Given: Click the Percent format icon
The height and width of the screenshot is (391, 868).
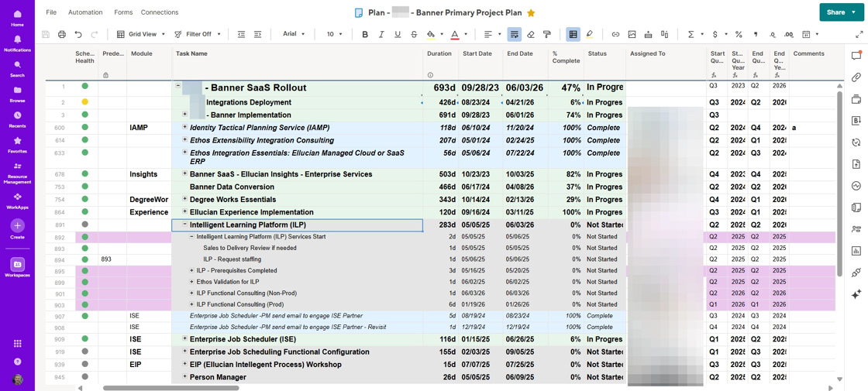Looking at the screenshot, I should click(x=739, y=34).
